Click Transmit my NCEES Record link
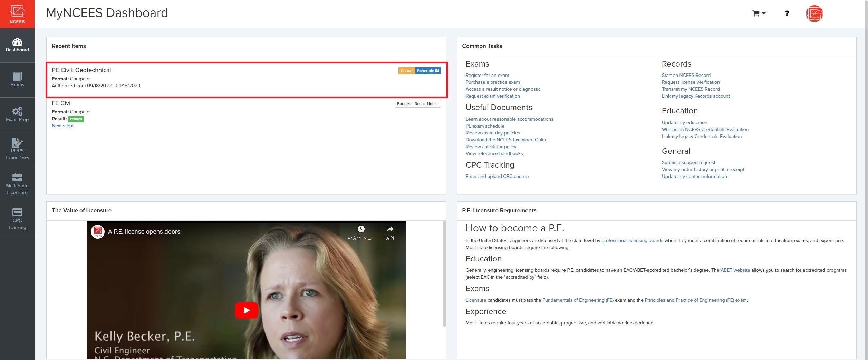 (x=691, y=89)
